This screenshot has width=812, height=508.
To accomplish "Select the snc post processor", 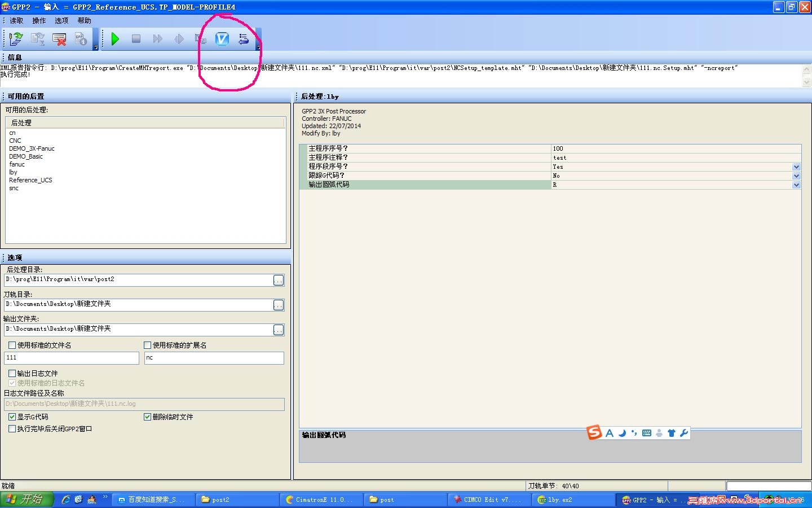I will click(x=14, y=188).
